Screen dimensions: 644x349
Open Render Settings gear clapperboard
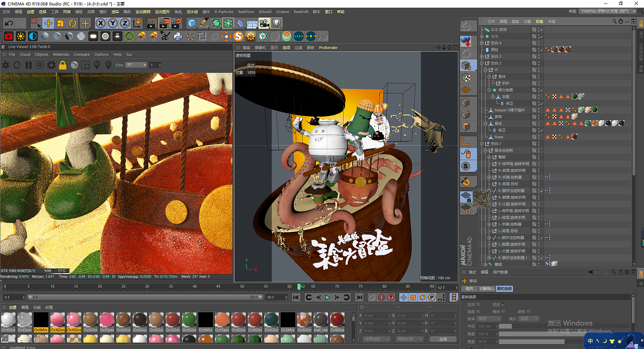pyautogui.click(x=177, y=23)
